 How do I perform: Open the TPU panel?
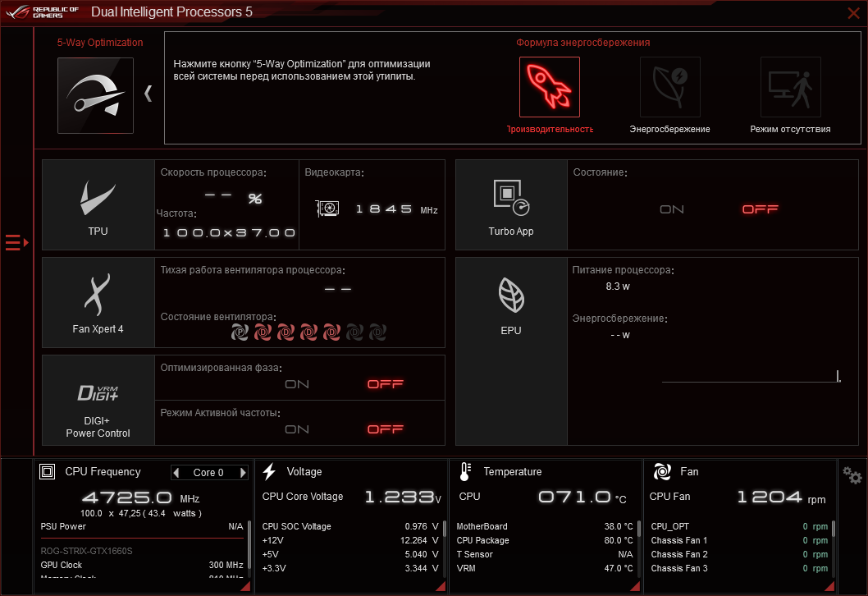tap(98, 205)
